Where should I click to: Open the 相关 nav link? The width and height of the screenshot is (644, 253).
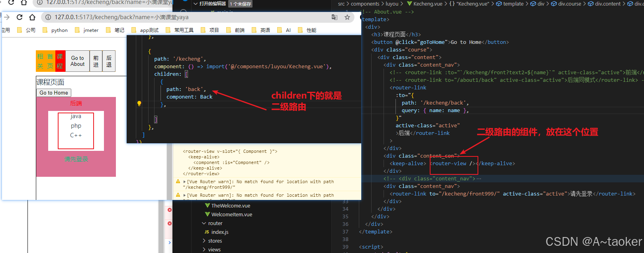(40, 61)
